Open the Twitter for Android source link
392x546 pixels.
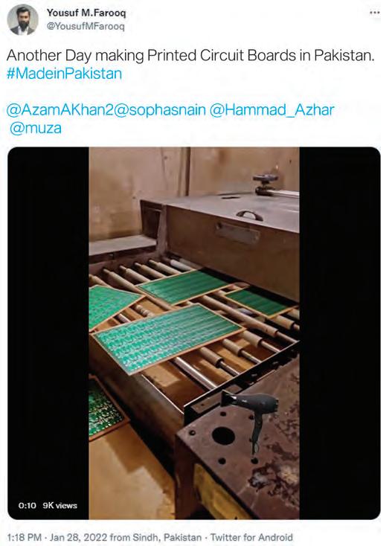(x=251, y=537)
